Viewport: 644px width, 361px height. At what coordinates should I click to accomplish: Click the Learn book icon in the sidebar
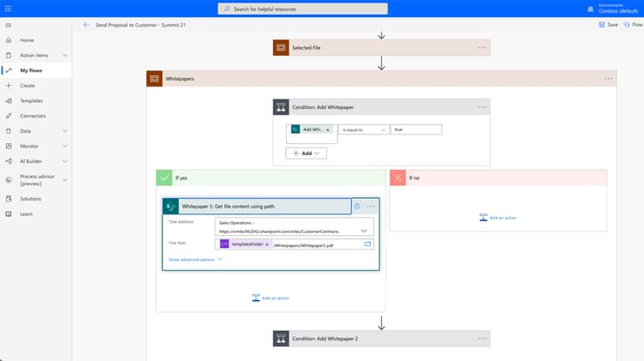[9, 214]
